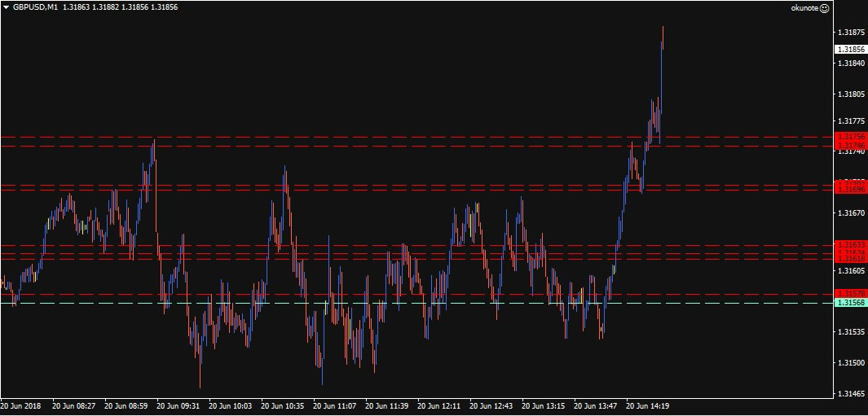Click the 1.31535 price scale value
Viewport: 868px width, 416px height.
pos(852,332)
